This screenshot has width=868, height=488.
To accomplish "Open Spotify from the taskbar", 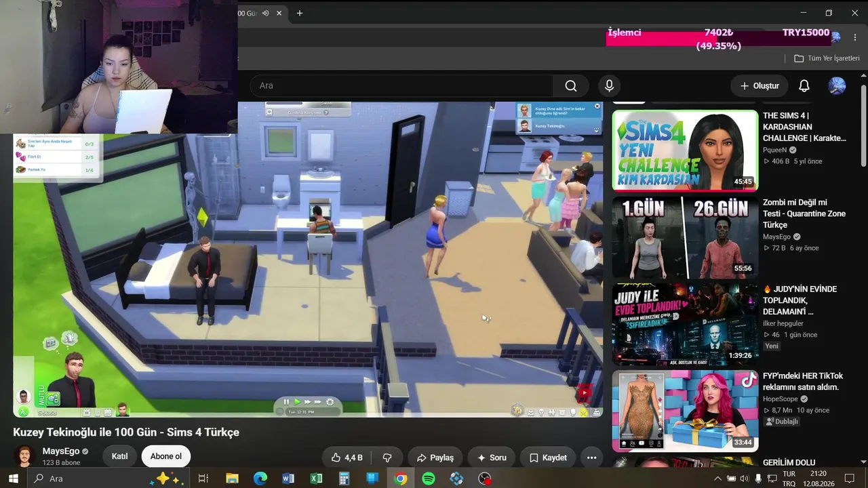I will tap(429, 479).
